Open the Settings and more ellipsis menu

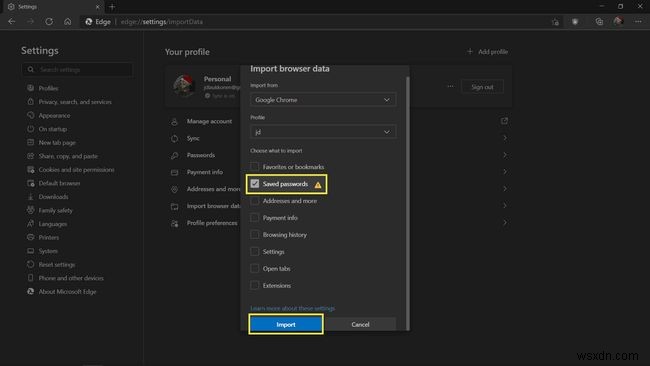point(638,22)
